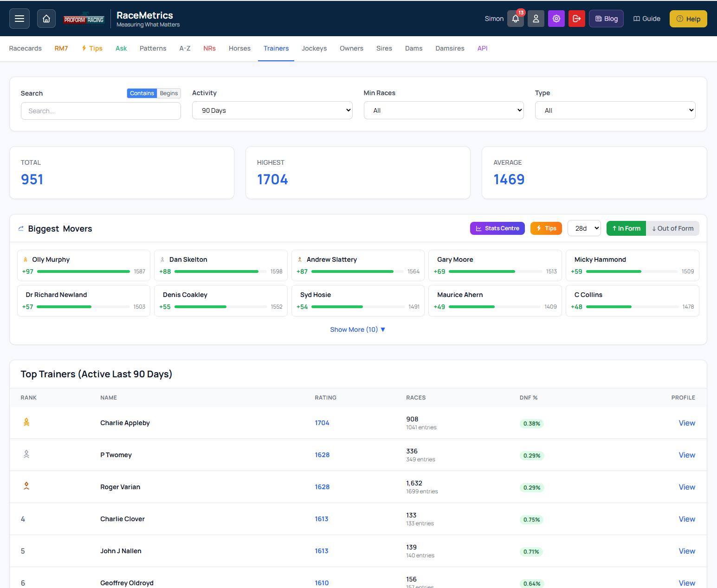Click the gold rank medal for Charlie Appleby
Image resolution: width=717 pixels, height=588 pixels.
pos(26,422)
